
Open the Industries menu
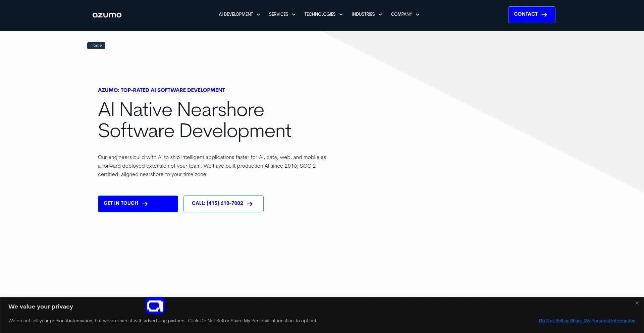coord(363,14)
